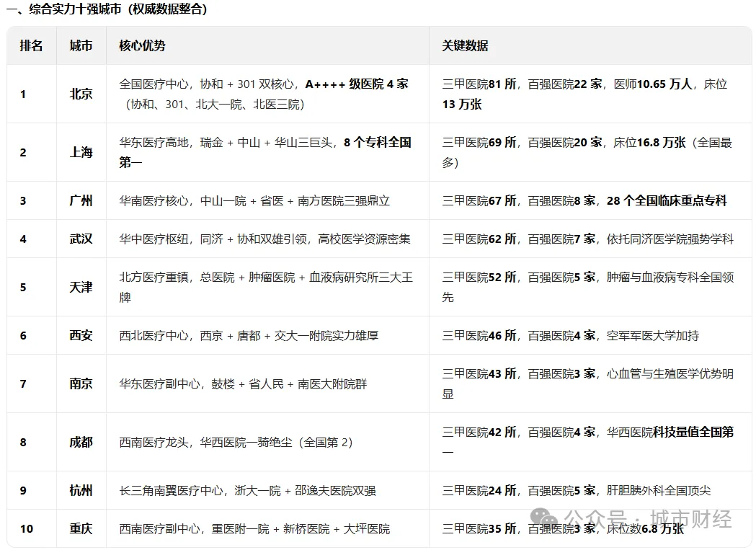Viewport: 756px width, 550px height.
Task: Click Xi'an data 三甲医院46 所
Action: click(479, 335)
